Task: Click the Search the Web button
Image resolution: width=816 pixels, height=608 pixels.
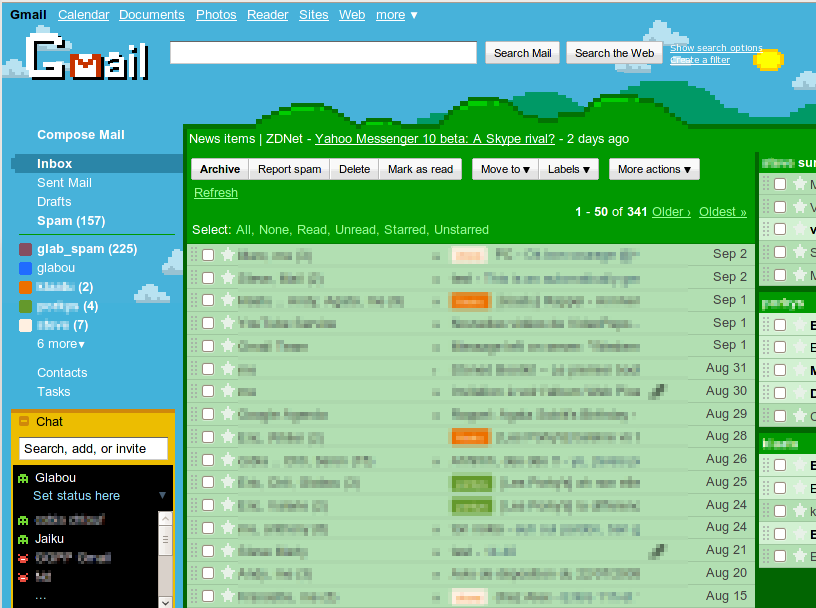Action: 614,53
